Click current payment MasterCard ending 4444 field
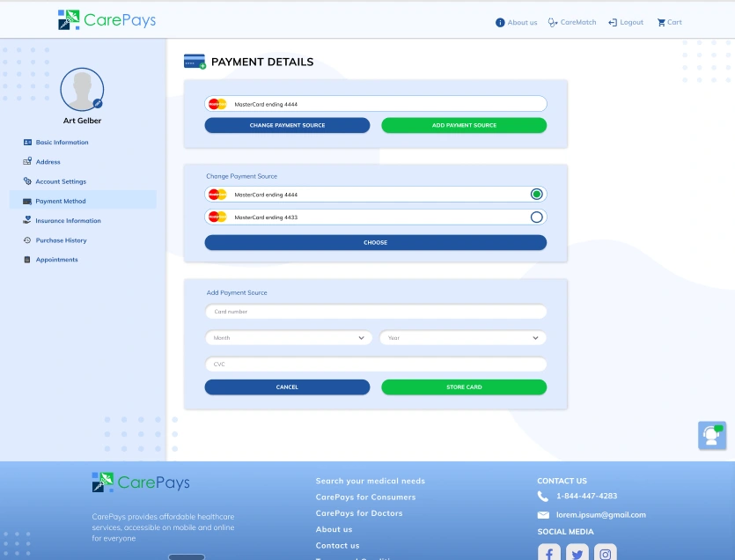The image size is (735, 560). 376,104
